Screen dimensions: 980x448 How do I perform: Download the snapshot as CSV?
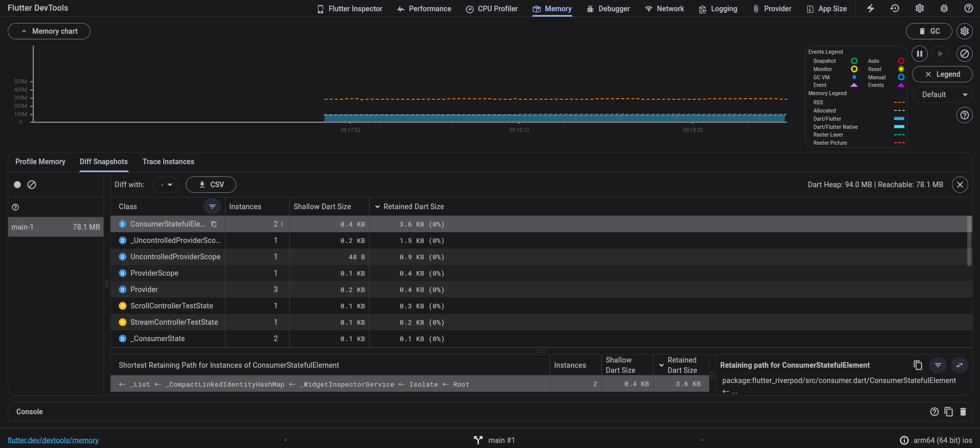(211, 185)
